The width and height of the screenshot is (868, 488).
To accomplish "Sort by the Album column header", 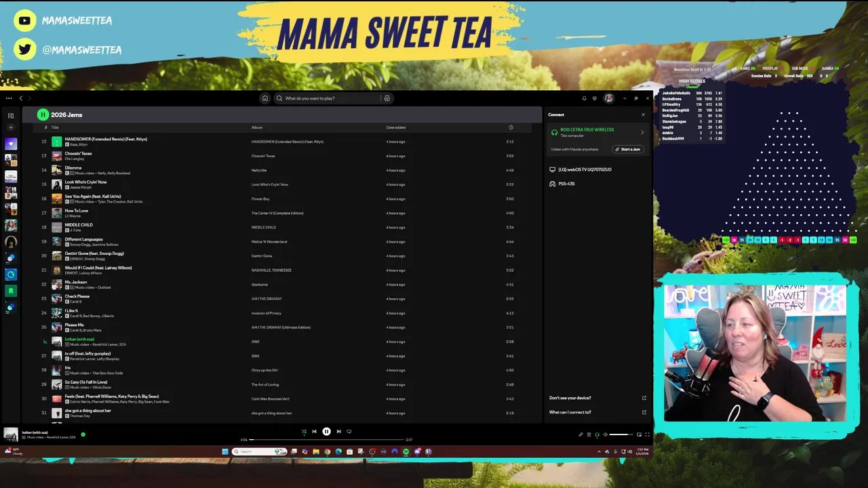I will [x=257, y=127].
